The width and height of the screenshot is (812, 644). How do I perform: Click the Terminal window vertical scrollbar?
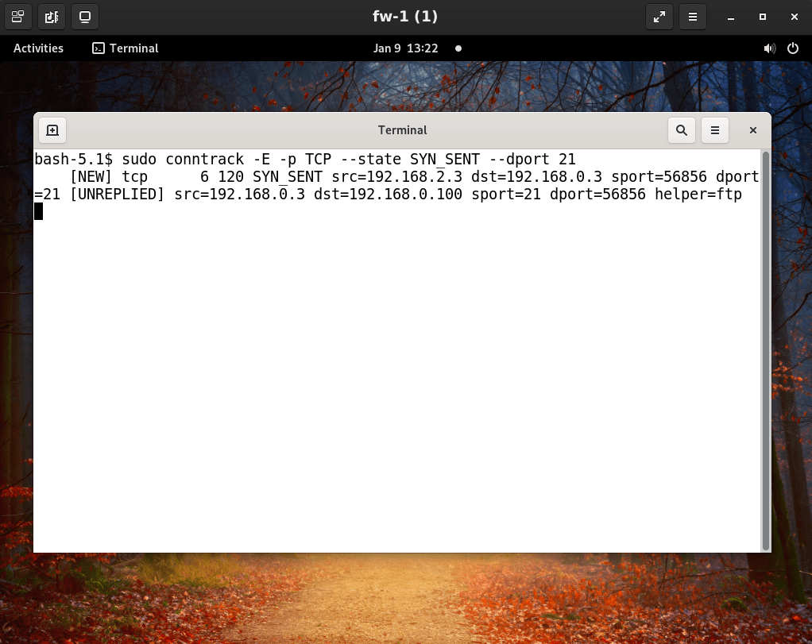pyautogui.click(x=766, y=349)
